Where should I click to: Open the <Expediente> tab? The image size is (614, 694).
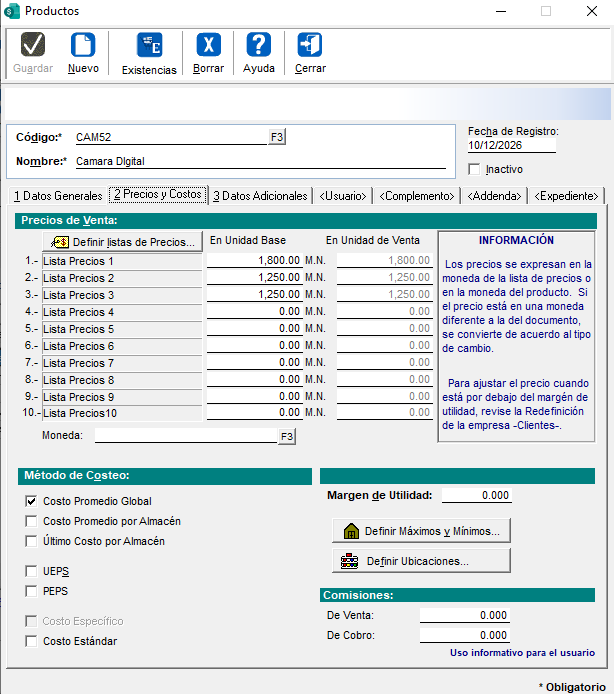pos(566,196)
